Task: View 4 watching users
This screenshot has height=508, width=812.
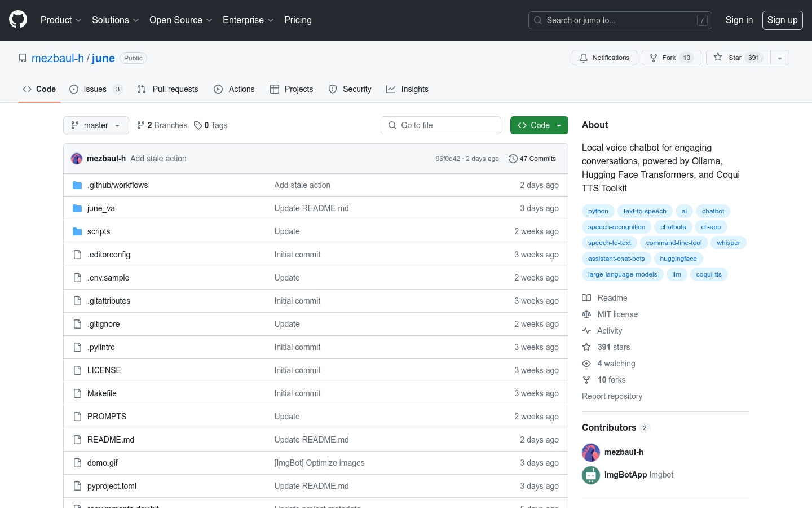Action: pyautogui.click(x=608, y=364)
